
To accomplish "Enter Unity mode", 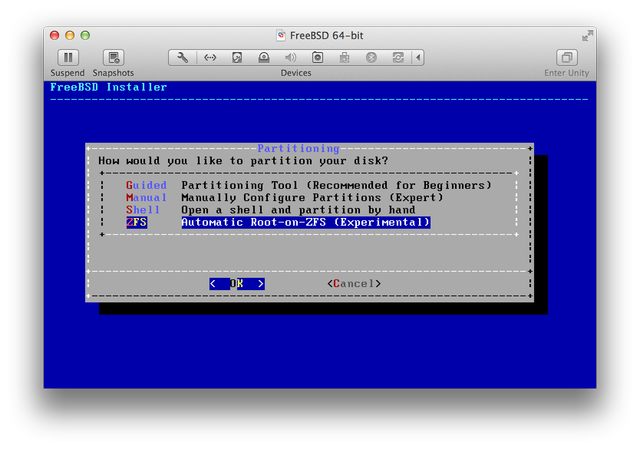I will 567,58.
